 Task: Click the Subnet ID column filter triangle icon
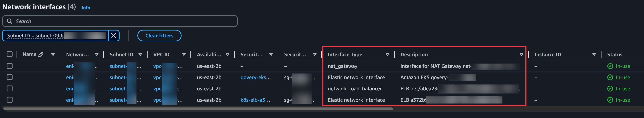point(141,54)
